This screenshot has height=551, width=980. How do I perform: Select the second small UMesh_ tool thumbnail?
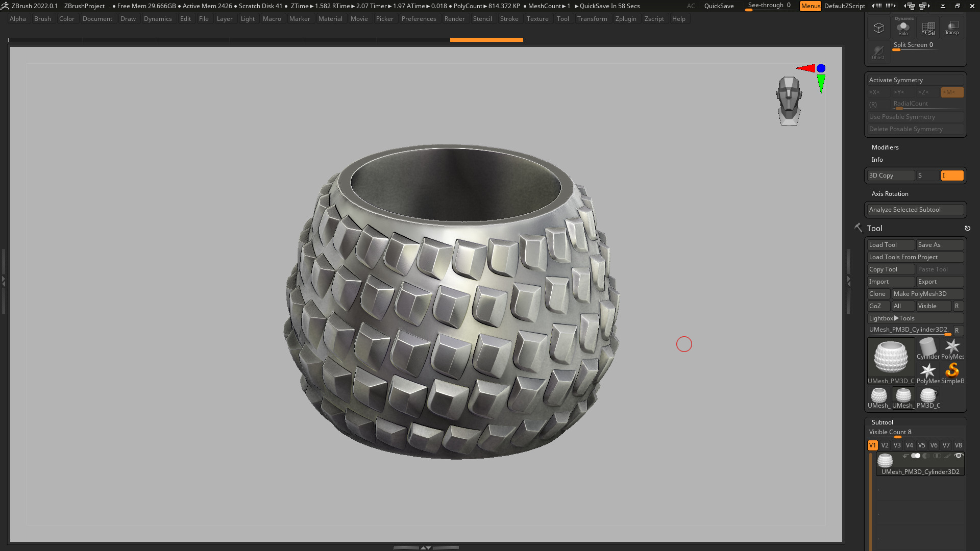point(903,398)
